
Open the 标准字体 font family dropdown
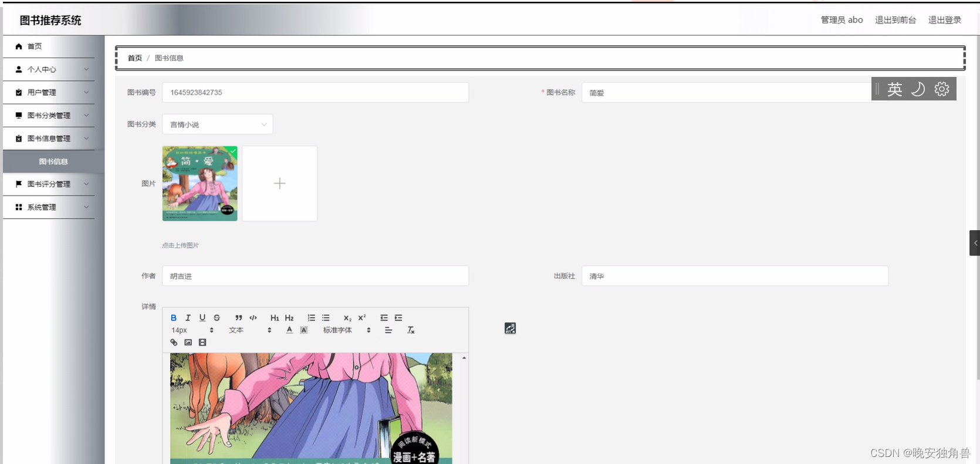point(347,330)
